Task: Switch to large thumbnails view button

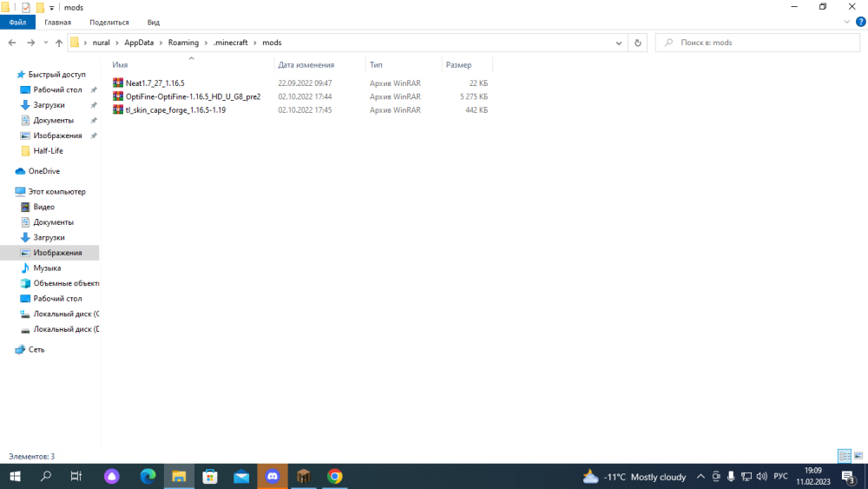Action: [x=858, y=456]
